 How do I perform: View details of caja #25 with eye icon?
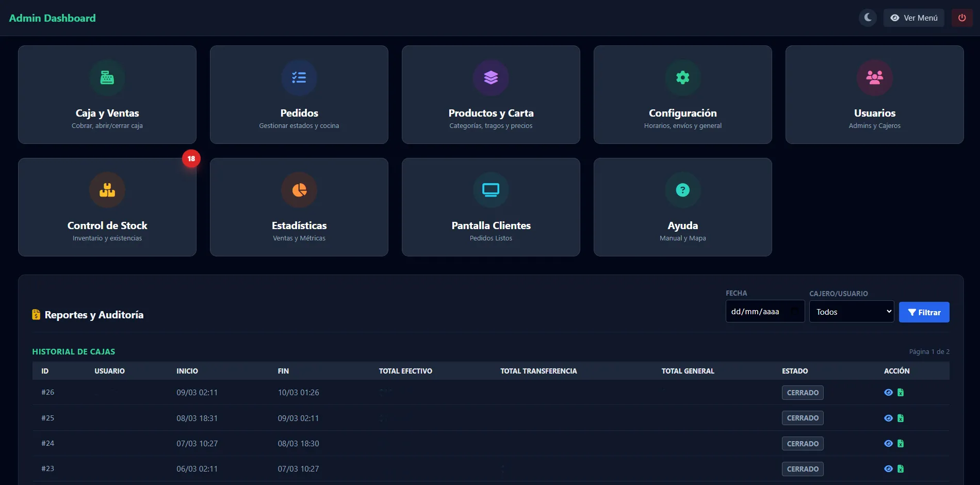[888, 418]
